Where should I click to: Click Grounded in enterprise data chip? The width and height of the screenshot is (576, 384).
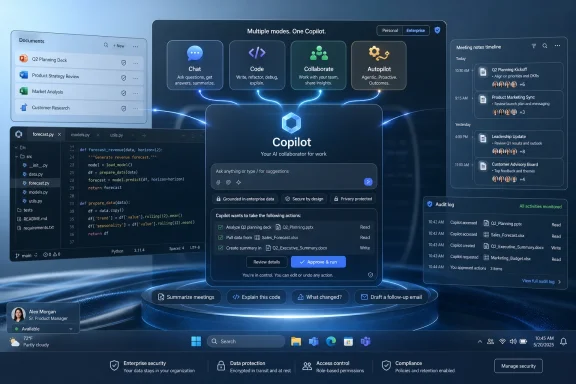click(x=245, y=199)
